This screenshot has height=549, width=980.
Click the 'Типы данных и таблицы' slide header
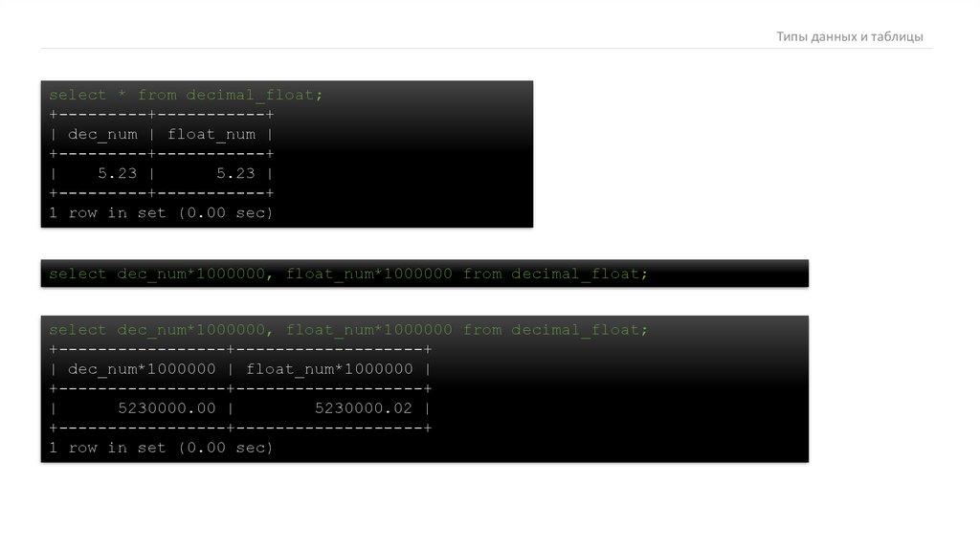(850, 36)
